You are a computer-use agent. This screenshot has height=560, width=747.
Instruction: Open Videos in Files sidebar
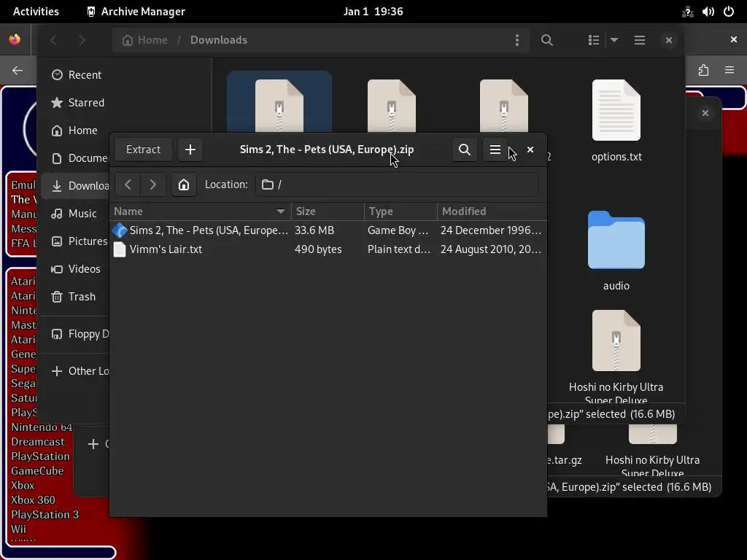coord(75,268)
